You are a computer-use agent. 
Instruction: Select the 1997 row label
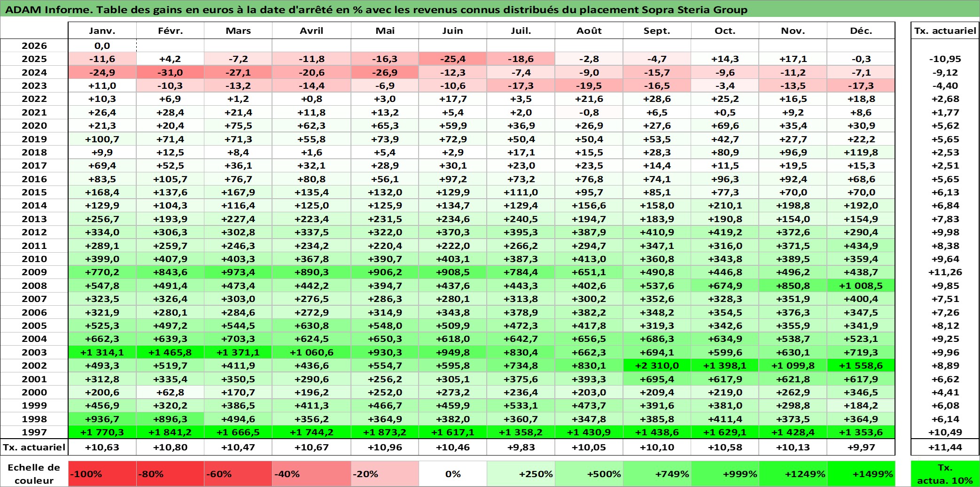click(34, 432)
